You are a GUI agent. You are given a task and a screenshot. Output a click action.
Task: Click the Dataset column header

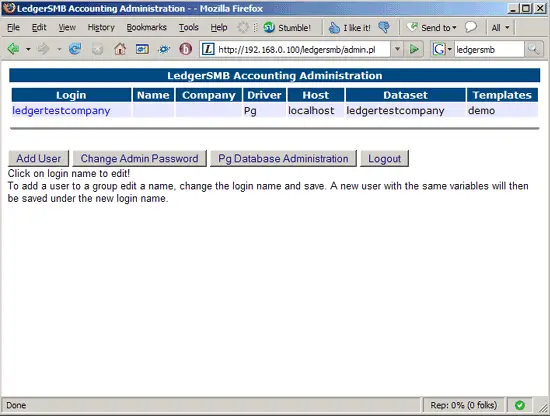tap(405, 95)
